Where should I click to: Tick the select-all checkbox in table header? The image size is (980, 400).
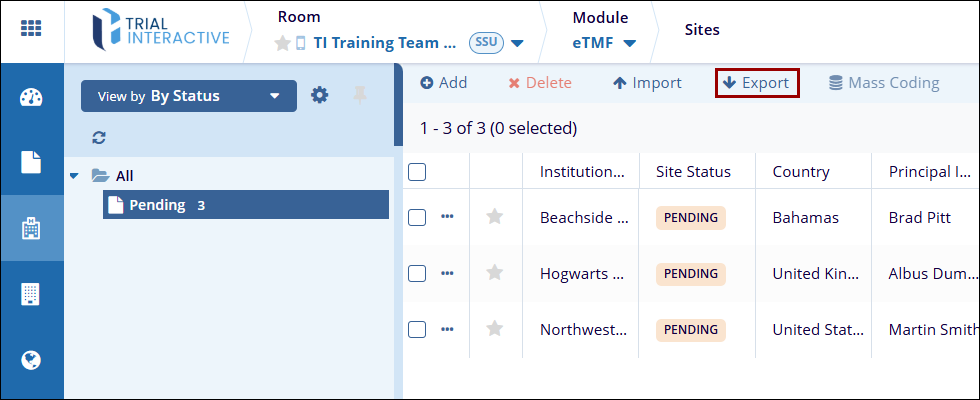coord(418,172)
